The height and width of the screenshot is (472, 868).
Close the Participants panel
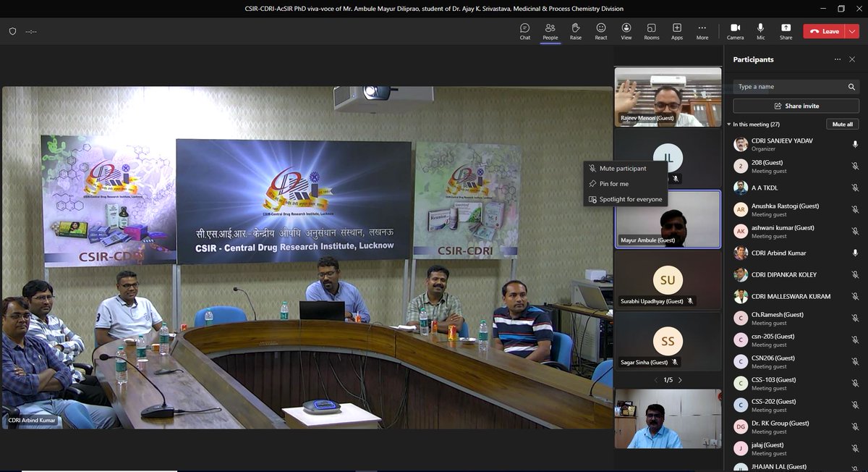[x=852, y=59]
